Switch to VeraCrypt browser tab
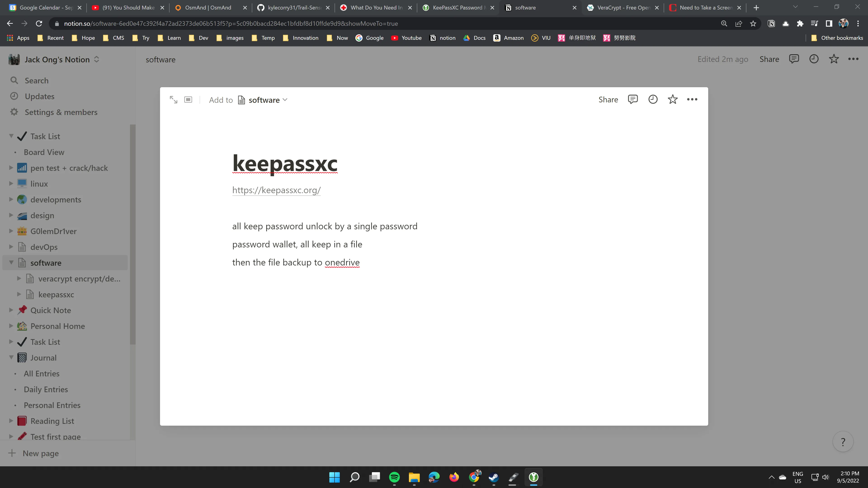The width and height of the screenshot is (868, 488). (623, 7)
